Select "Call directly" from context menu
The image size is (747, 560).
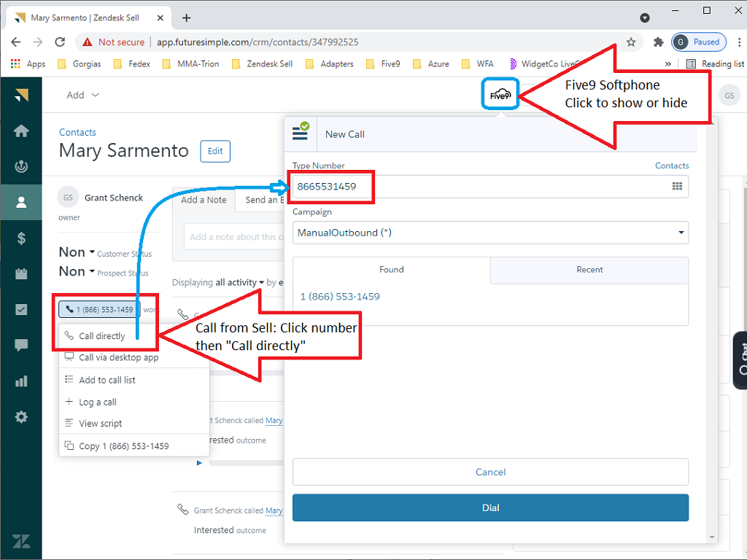click(x=101, y=336)
